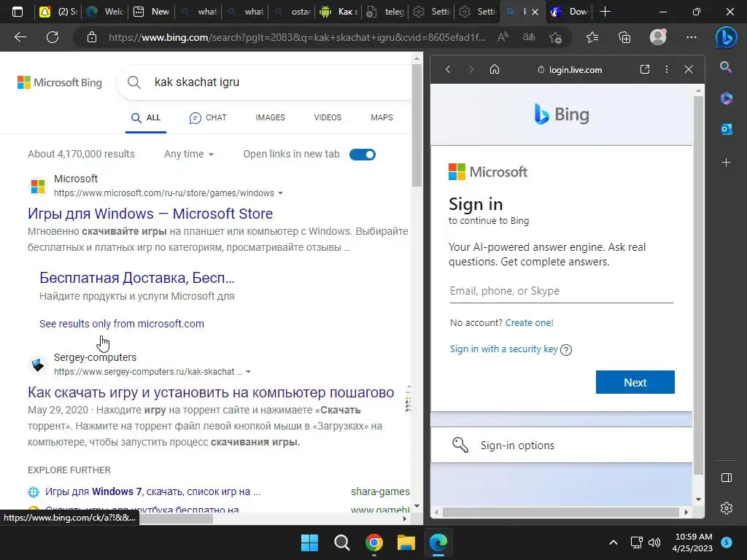
Task: Open the Favorites list icon
Action: [x=592, y=36]
